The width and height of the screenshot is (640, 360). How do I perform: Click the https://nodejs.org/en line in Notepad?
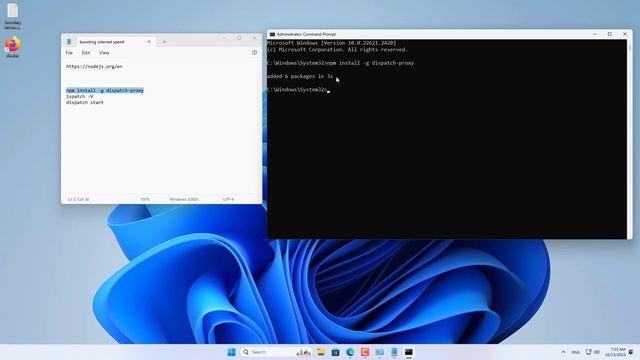94,66
